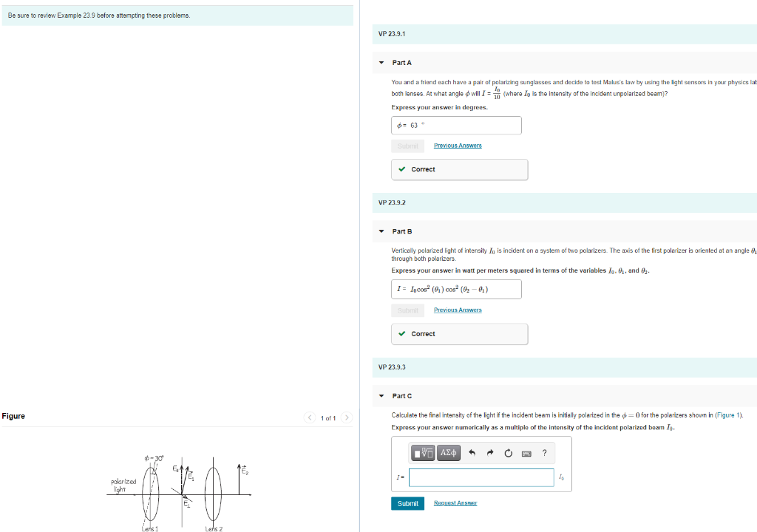Image resolution: width=757 pixels, height=532 pixels.
Task: Click the question mark help icon
Action: pos(545,453)
